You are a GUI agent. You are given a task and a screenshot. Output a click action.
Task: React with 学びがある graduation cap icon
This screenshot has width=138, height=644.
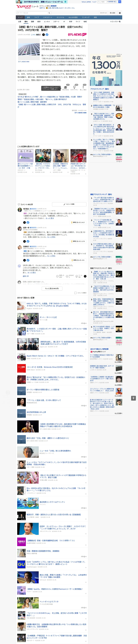66,87
